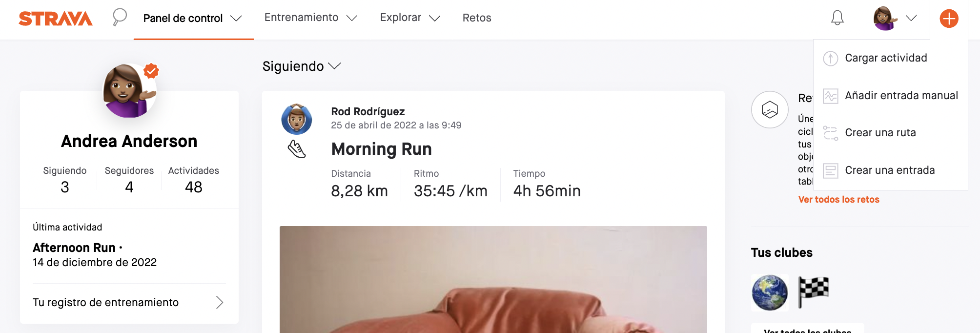View the Seguidores count of 4
The image size is (980, 333).
[129, 187]
